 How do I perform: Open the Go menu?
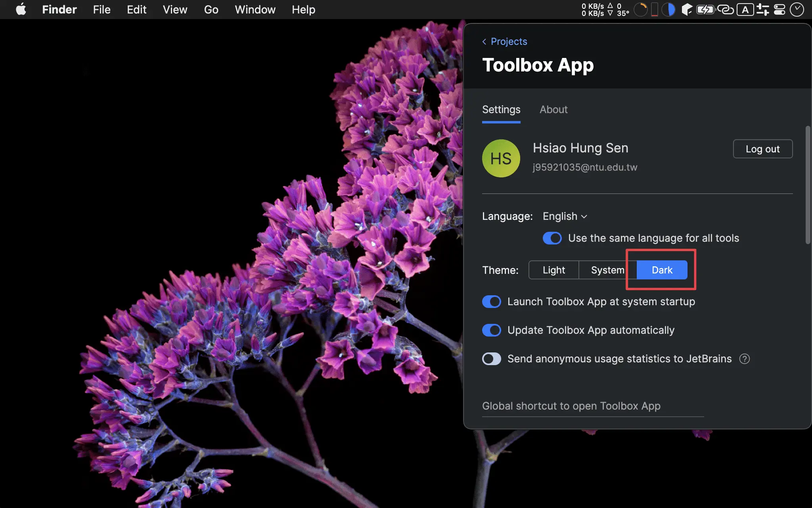tap(211, 10)
